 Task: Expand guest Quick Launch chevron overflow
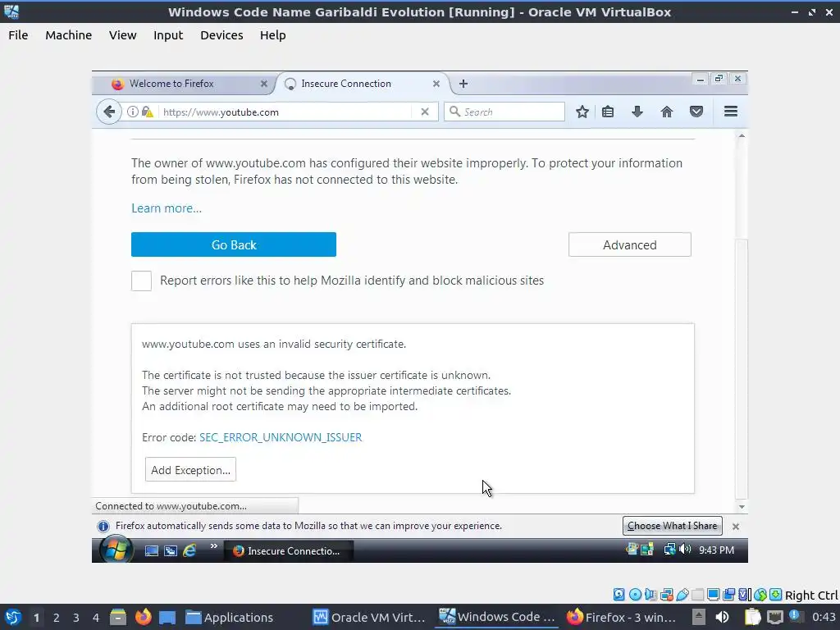click(x=214, y=546)
